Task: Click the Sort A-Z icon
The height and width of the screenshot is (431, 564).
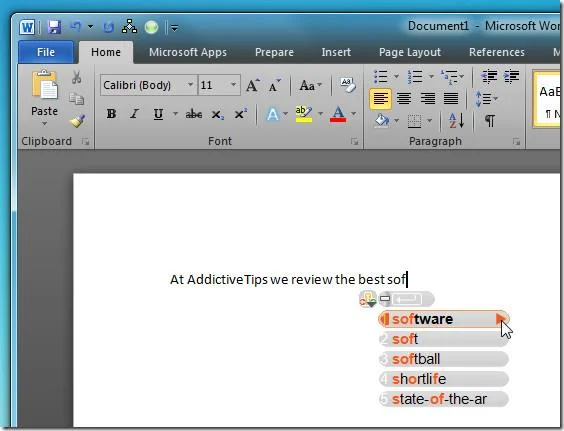Action: [457, 121]
